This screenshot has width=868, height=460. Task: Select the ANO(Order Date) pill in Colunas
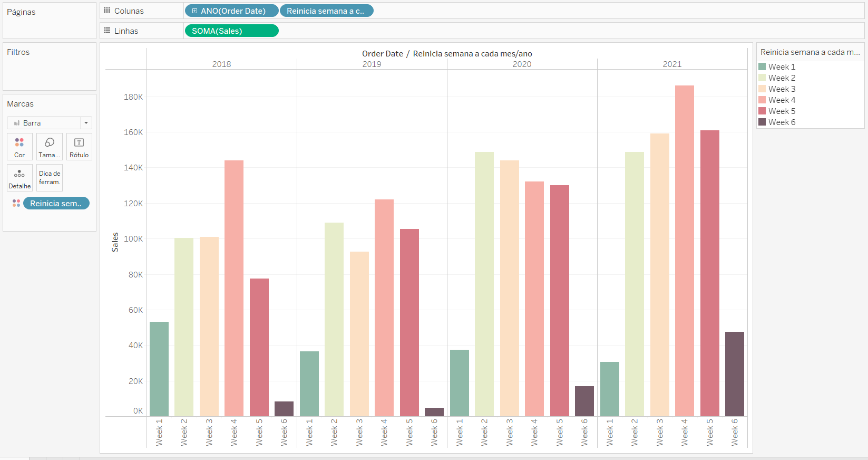tap(232, 11)
